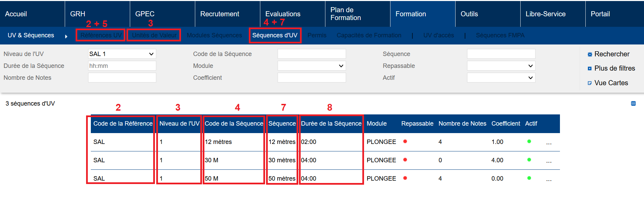Click the Vue Cartes card icon
The image size is (644, 202).
coord(590,83)
